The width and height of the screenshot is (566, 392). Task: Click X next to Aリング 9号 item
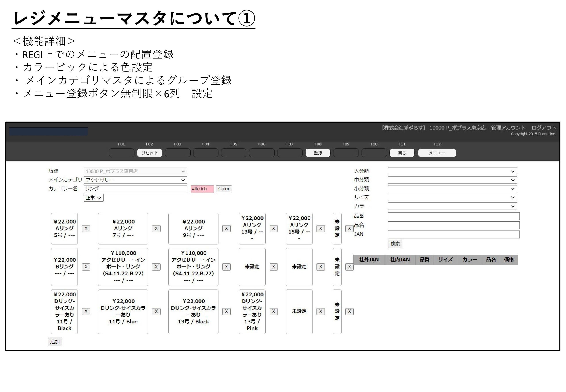(x=226, y=229)
